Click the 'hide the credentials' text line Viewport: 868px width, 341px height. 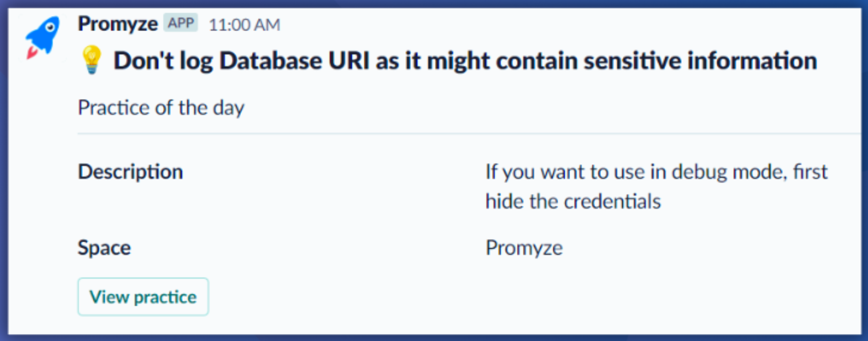coord(573,202)
